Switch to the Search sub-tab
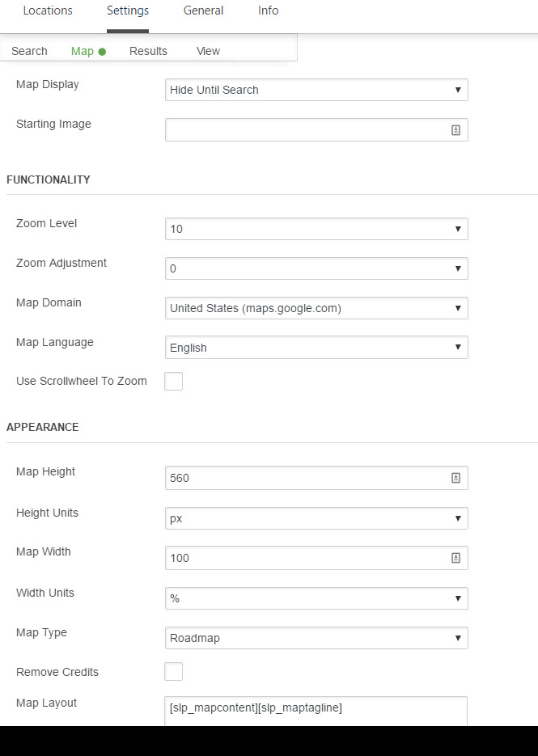538x756 pixels. tap(29, 51)
